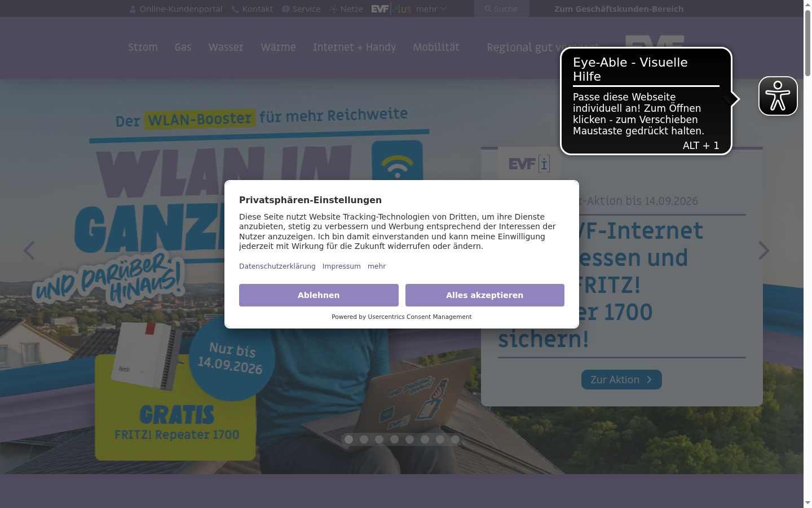Open the Impressum link

tap(341, 266)
